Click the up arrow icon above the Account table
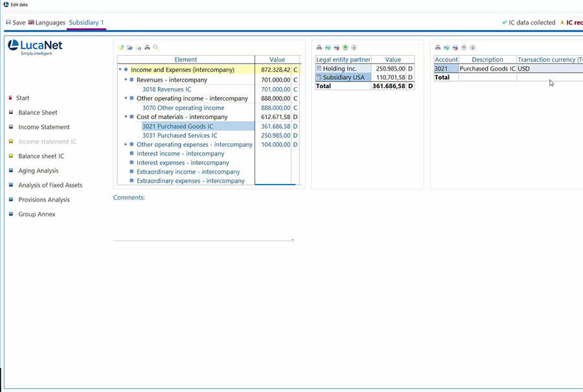Image resolution: width=583 pixels, height=392 pixels. (x=464, y=47)
